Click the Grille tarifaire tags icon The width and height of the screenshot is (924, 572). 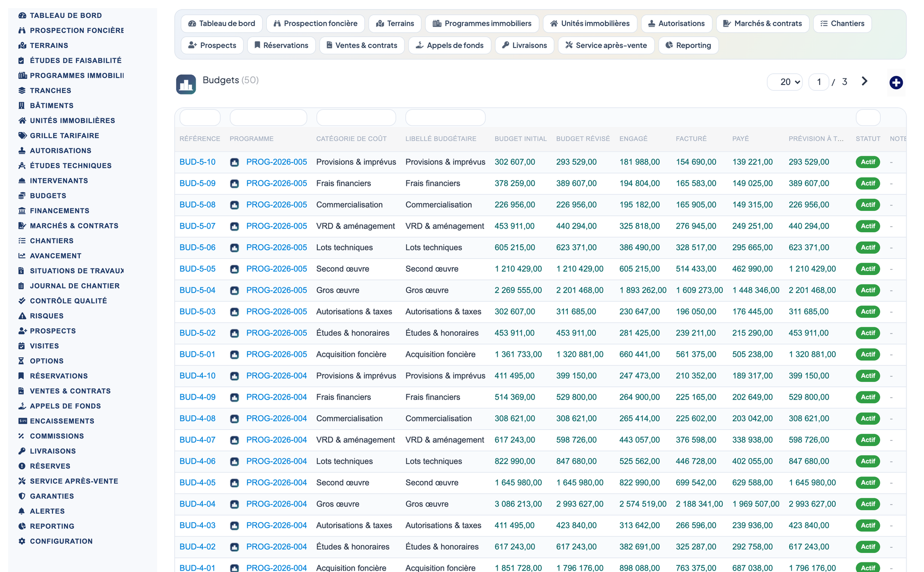(x=22, y=135)
